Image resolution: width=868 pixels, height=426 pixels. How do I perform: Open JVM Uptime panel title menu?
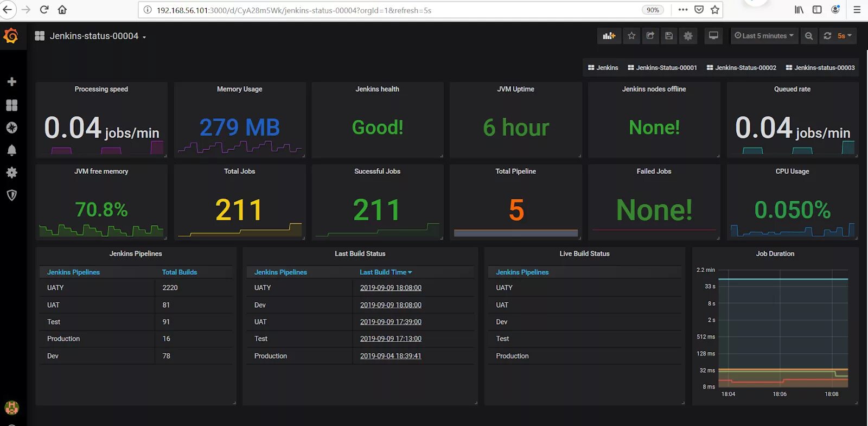[x=516, y=89]
